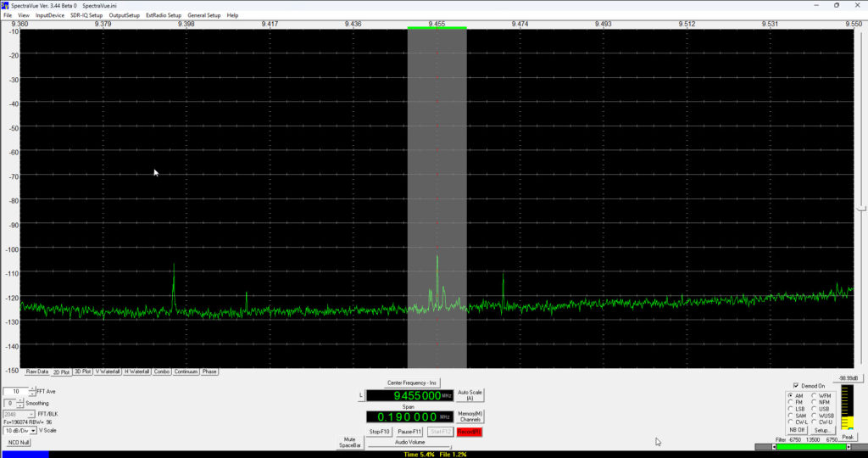This screenshot has width=868, height=458.
Task: Open the FFT/BLK size dropdown
Action: pos(31,414)
